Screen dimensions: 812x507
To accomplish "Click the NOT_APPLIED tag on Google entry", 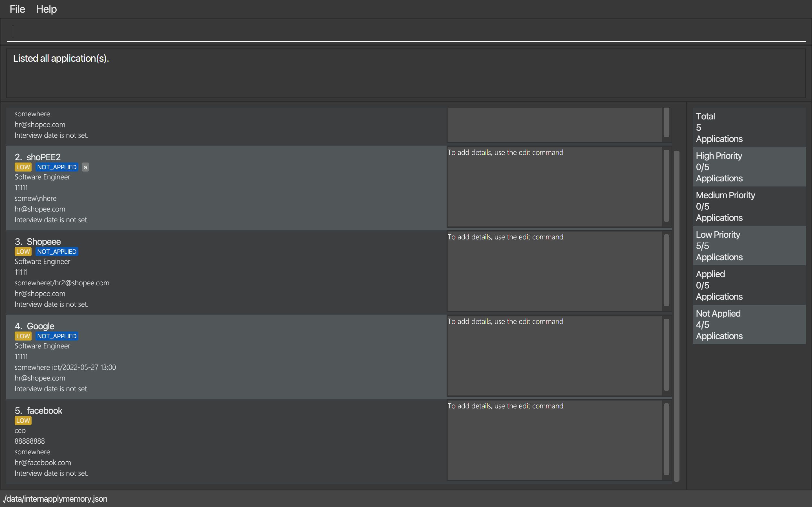I will pos(57,336).
